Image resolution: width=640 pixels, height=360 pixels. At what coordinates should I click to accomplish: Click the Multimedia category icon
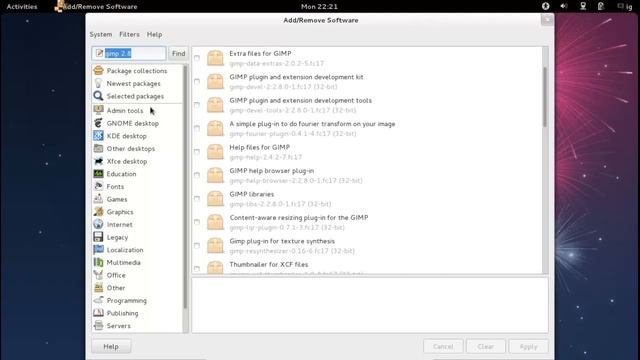pos(98,262)
